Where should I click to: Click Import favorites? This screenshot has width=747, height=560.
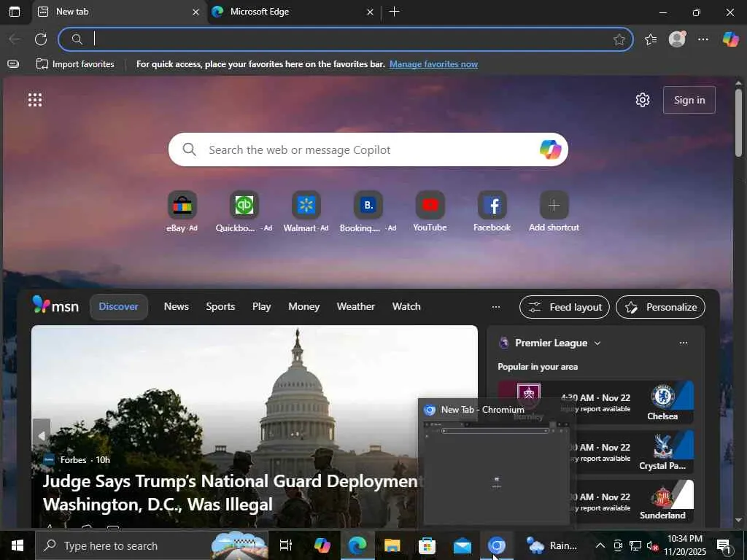75,64
